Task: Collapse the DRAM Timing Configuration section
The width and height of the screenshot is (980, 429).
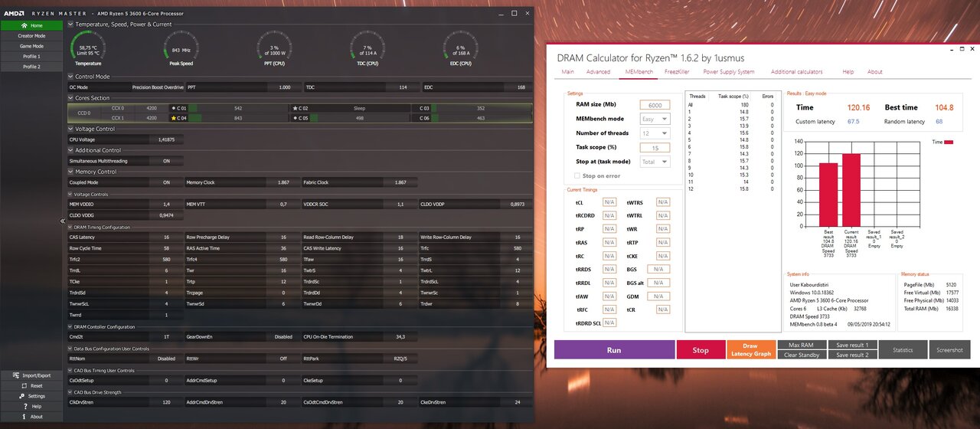Action: click(70, 228)
